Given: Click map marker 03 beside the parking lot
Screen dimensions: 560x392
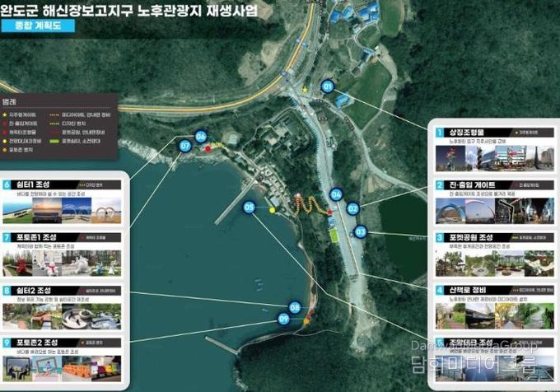Looking at the screenshot, I should pos(360,232).
